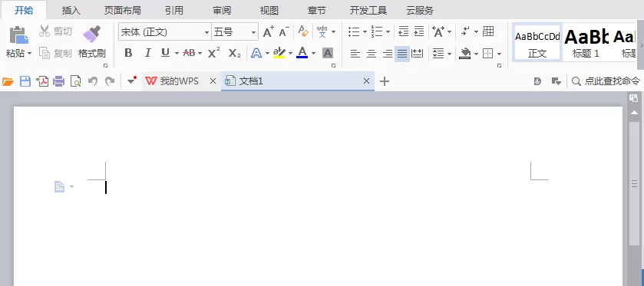644x286 pixels.
Task: Open bullet list style dropdown arrow
Action: click(365, 31)
